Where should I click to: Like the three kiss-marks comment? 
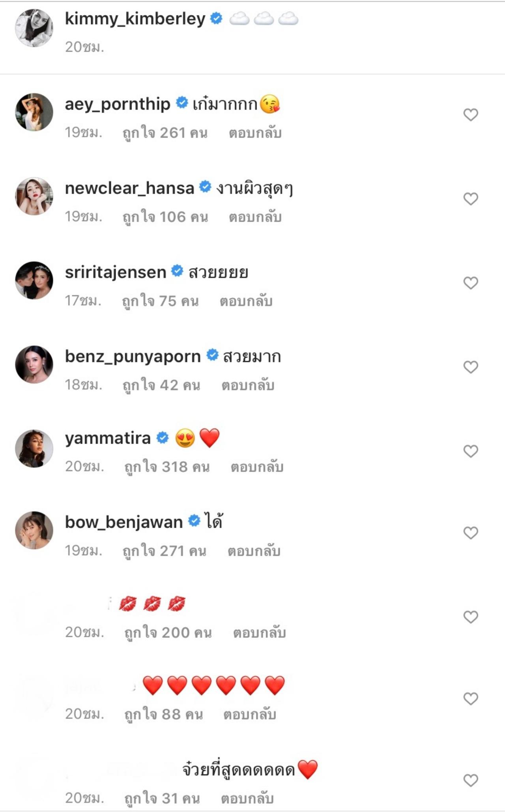point(470,617)
